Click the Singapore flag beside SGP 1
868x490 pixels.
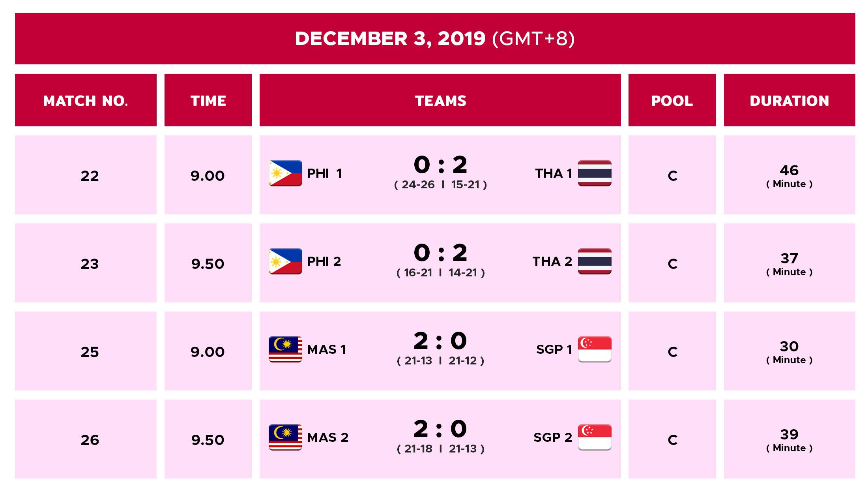(x=595, y=349)
